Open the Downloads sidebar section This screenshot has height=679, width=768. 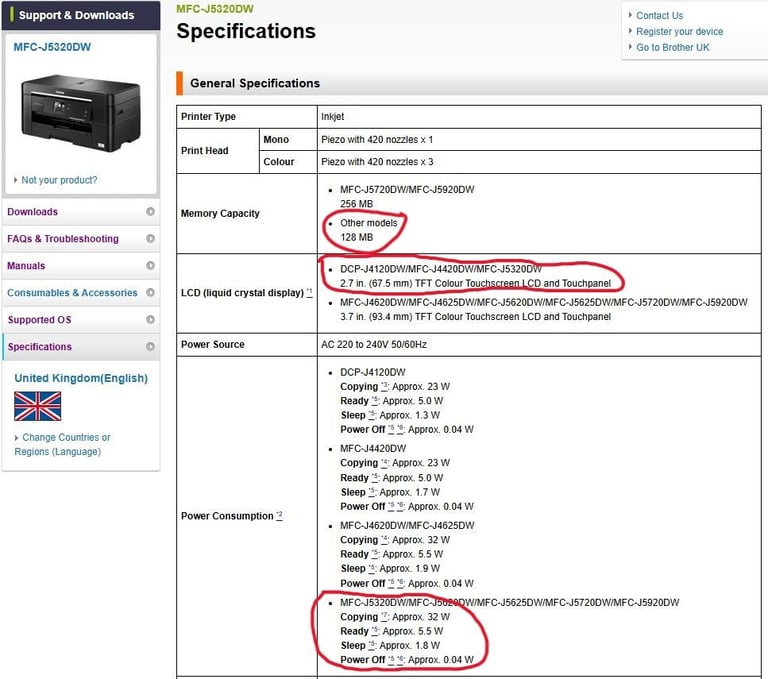click(x=81, y=212)
